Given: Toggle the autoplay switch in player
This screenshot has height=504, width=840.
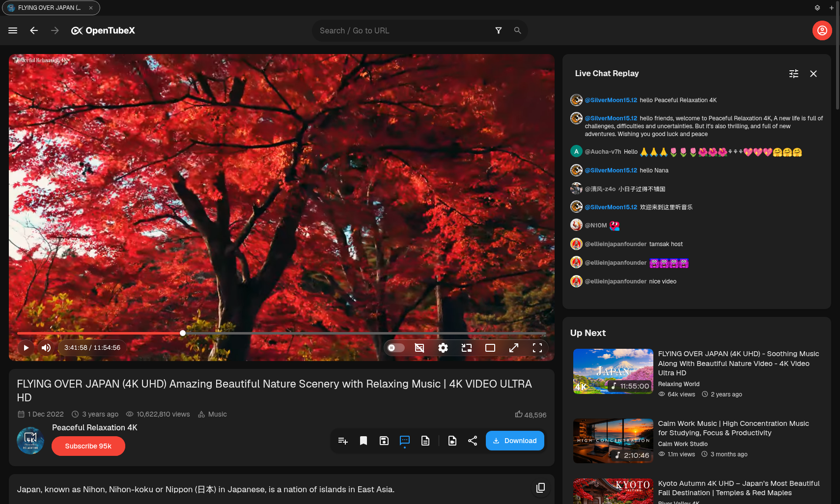Looking at the screenshot, I should (396, 348).
